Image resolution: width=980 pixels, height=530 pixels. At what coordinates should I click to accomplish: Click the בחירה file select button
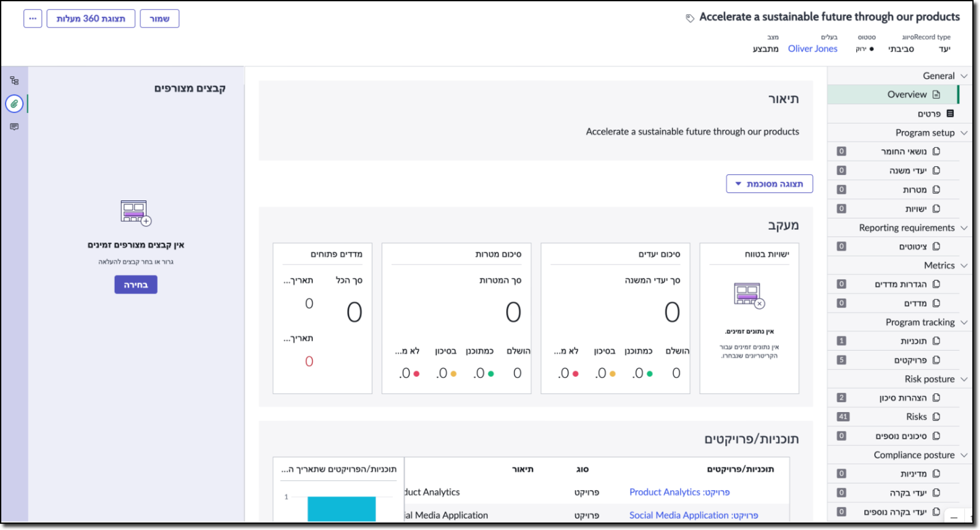[x=135, y=285]
